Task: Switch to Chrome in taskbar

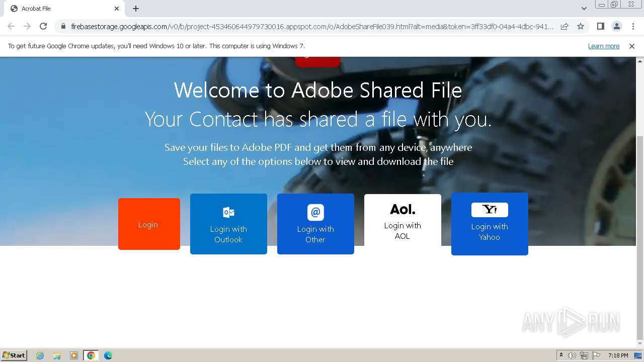Action: click(91, 355)
